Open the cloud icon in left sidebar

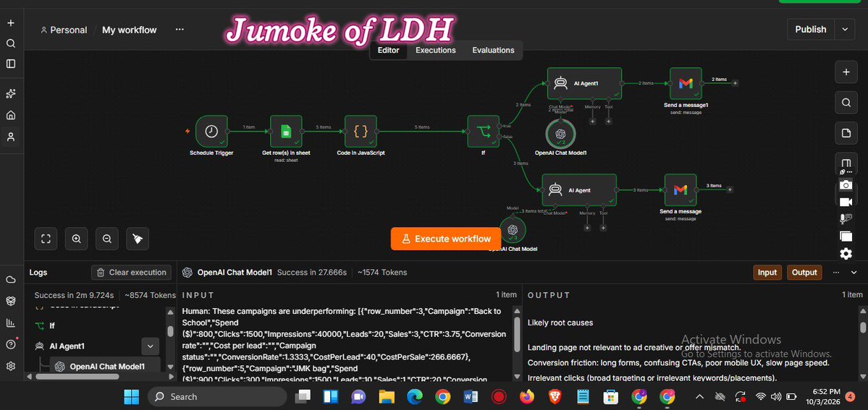[11, 280]
